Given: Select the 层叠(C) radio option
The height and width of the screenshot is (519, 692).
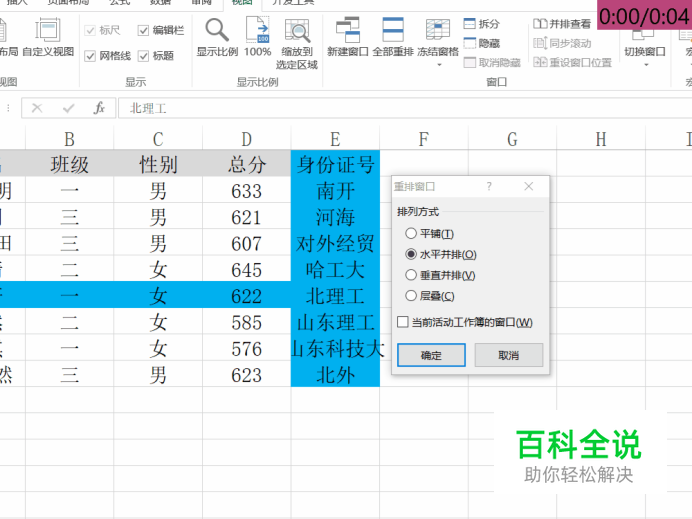Looking at the screenshot, I should (411, 296).
